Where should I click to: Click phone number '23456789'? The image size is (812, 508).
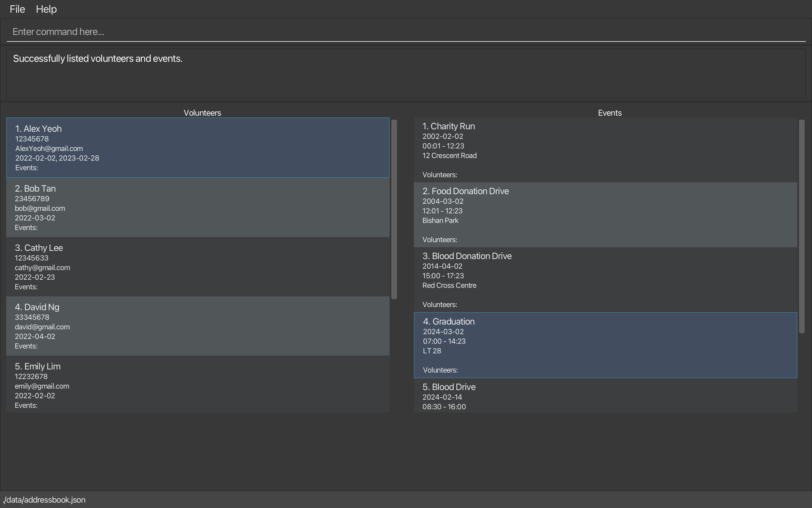tap(32, 199)
